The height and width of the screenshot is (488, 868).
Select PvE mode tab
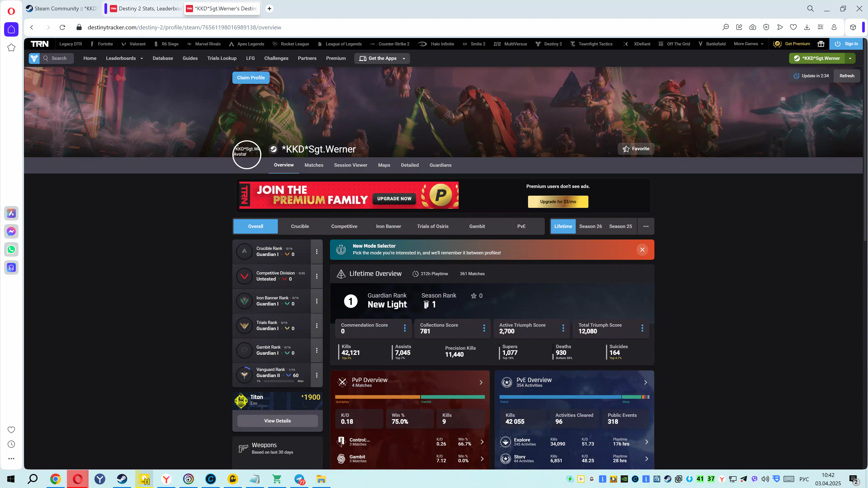point(521,226)
